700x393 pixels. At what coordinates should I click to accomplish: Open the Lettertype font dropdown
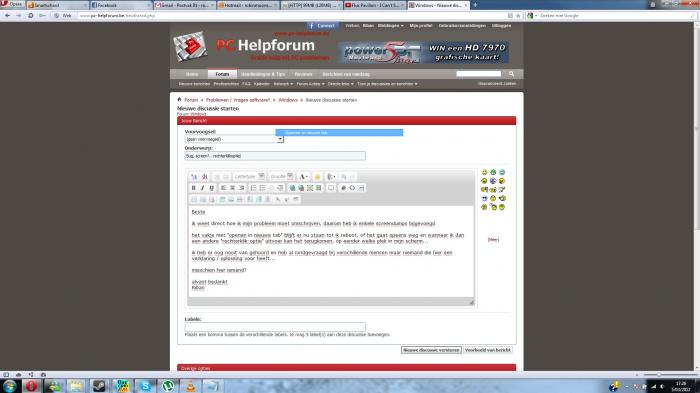point(249,177)
